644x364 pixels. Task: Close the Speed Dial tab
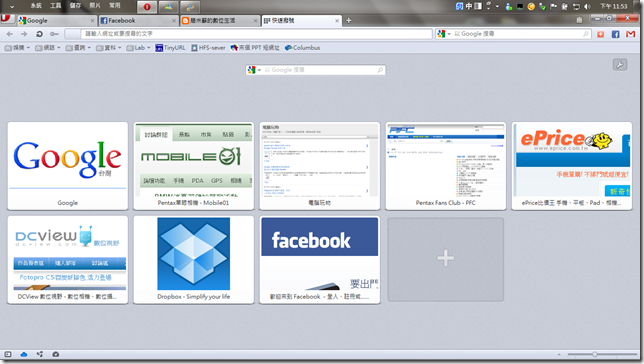(x=337, y=21)
